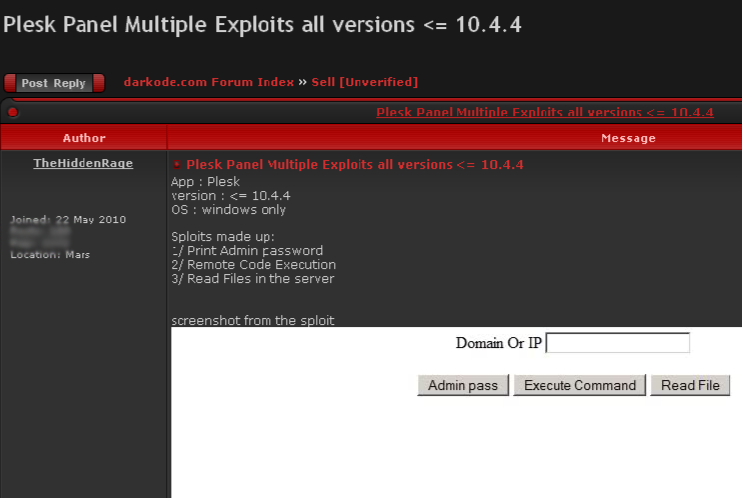
Task: Open TheHiddenRage user profile link
Action: tap(83, 163)
